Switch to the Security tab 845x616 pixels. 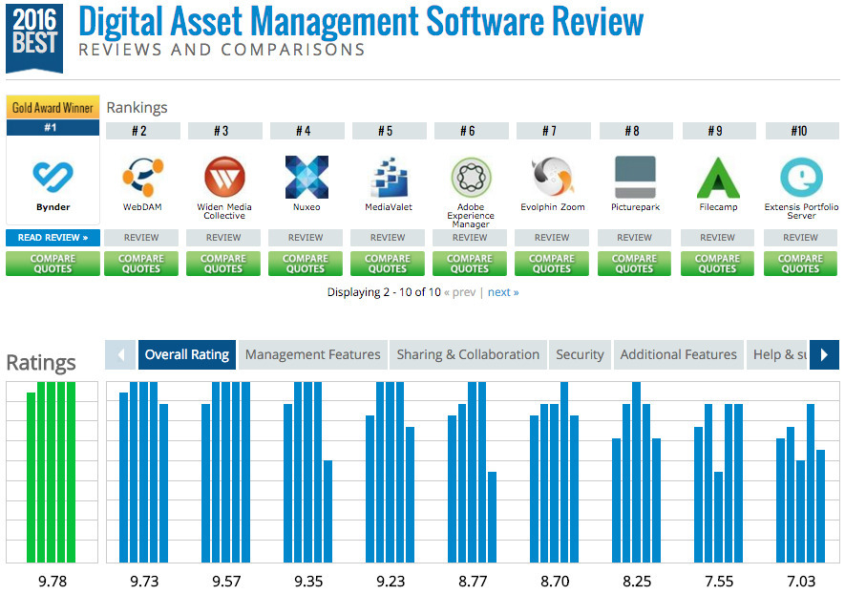[x=580, y=354]
